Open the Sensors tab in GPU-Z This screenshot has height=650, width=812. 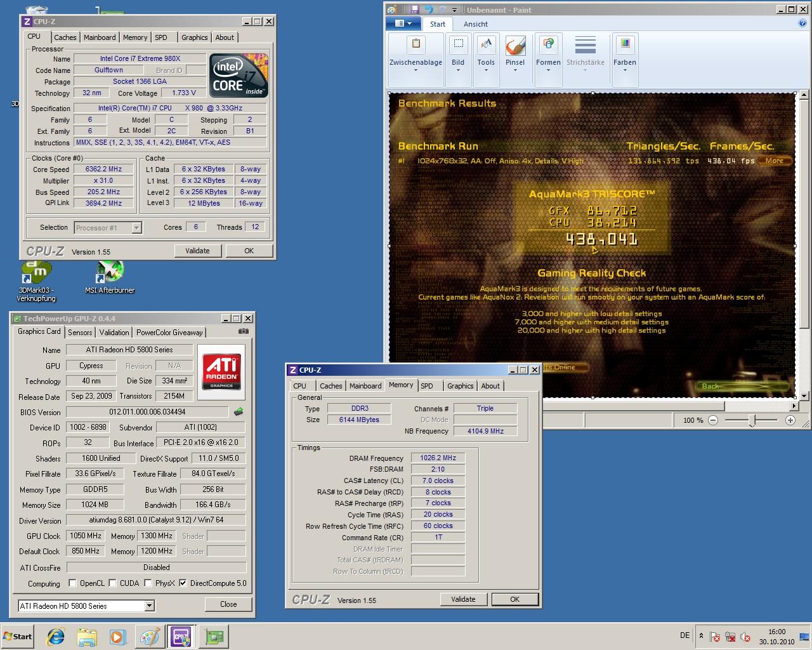(80, 332)
